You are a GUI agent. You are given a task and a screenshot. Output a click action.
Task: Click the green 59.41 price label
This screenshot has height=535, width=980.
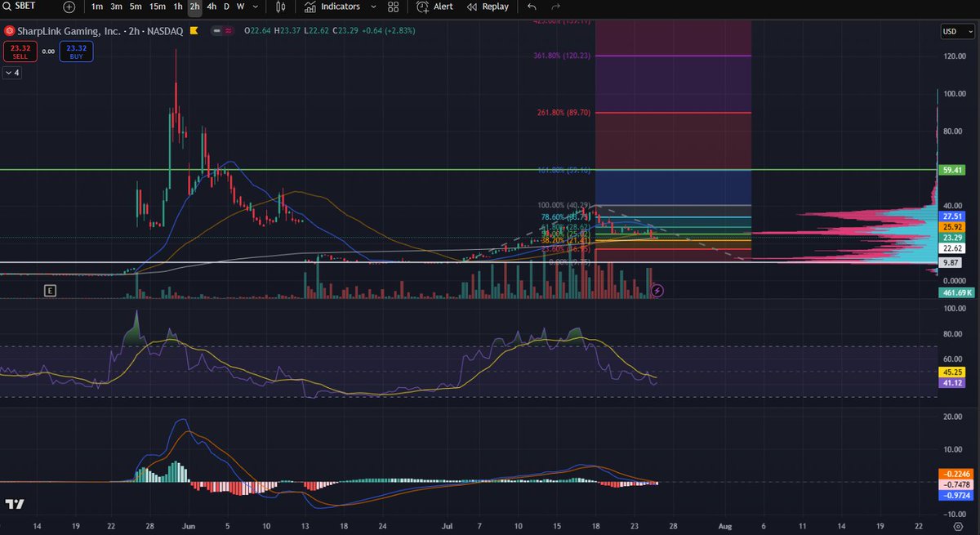pyautogui.click(x=951, y=170)
